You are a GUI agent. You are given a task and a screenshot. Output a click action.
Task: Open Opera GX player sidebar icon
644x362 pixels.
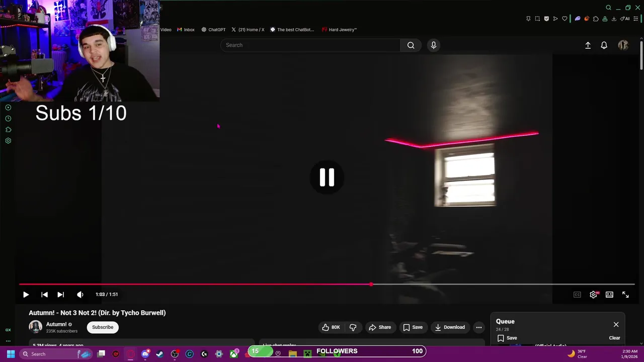pyautogui.click(x=8, y=108)
